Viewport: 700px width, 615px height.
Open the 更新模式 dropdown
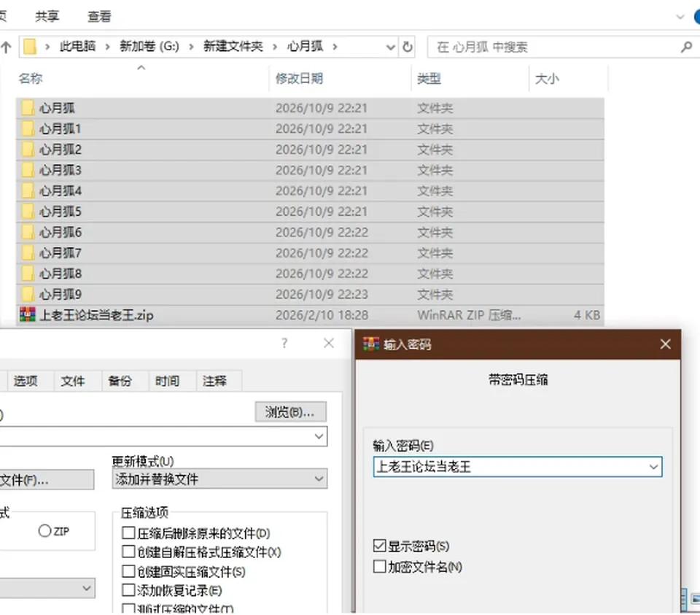(219, 479)
